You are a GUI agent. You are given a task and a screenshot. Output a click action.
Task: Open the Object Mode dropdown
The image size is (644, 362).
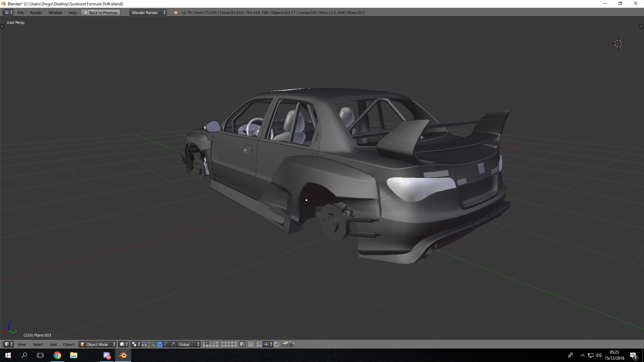98,344
